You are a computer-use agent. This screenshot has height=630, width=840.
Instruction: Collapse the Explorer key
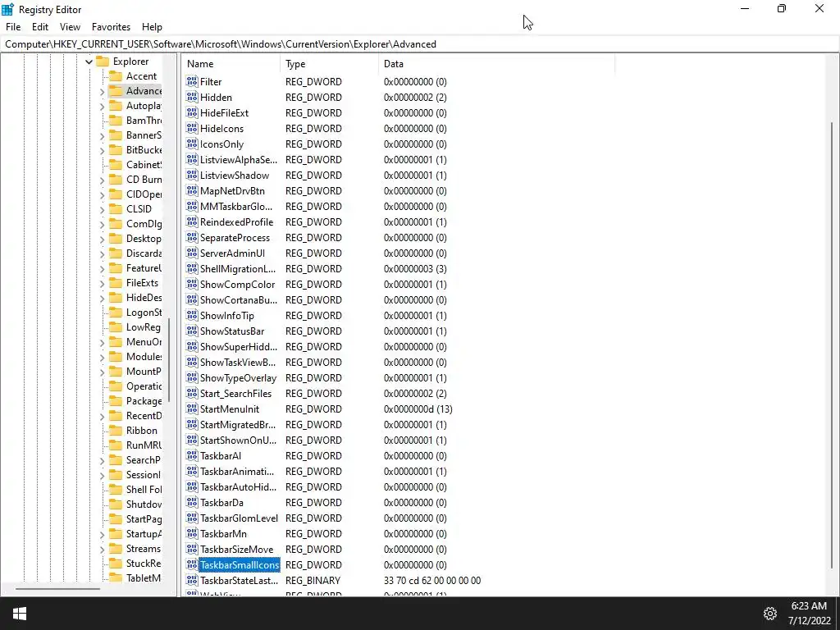(x=89, y=62)
